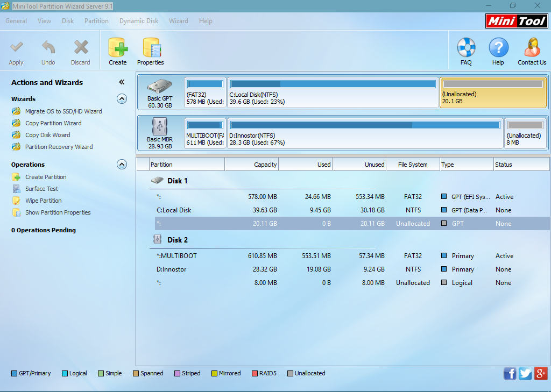This screenshot has width=551, height=392.
Task: Select the Basic GPT 60.30 GB disk icon
Action: (160, 87)
